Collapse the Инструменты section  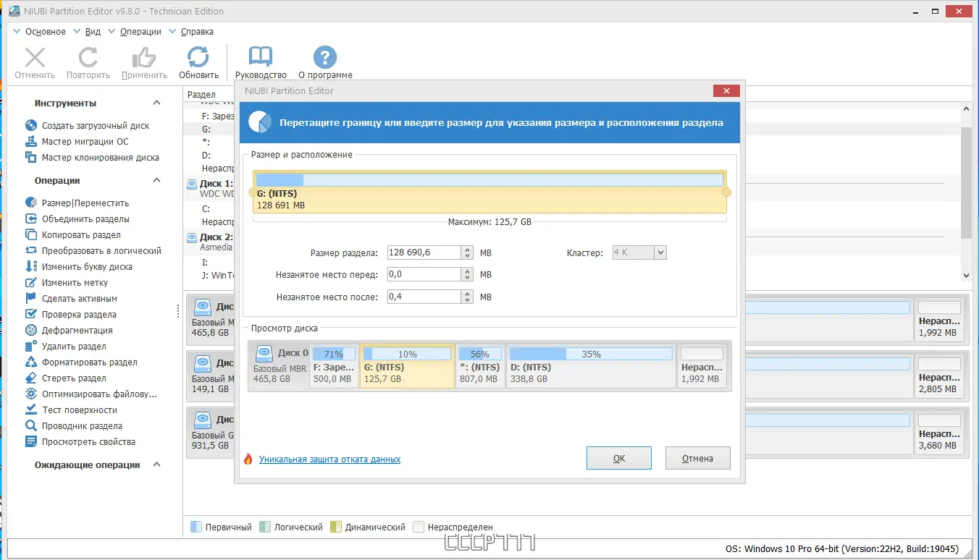(x=157, y=103)
